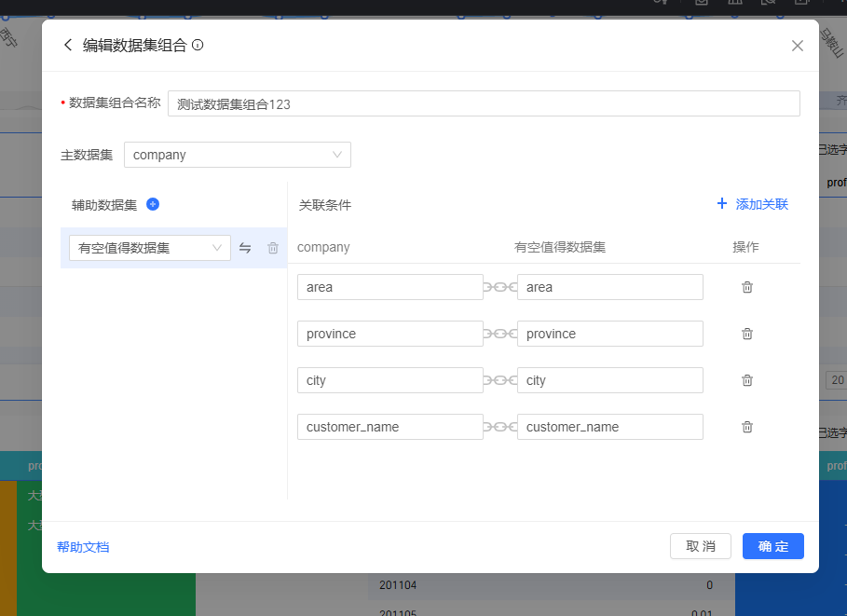Delete the city join condition row
Screen dimensions: 847x616
tap(746, 380)
